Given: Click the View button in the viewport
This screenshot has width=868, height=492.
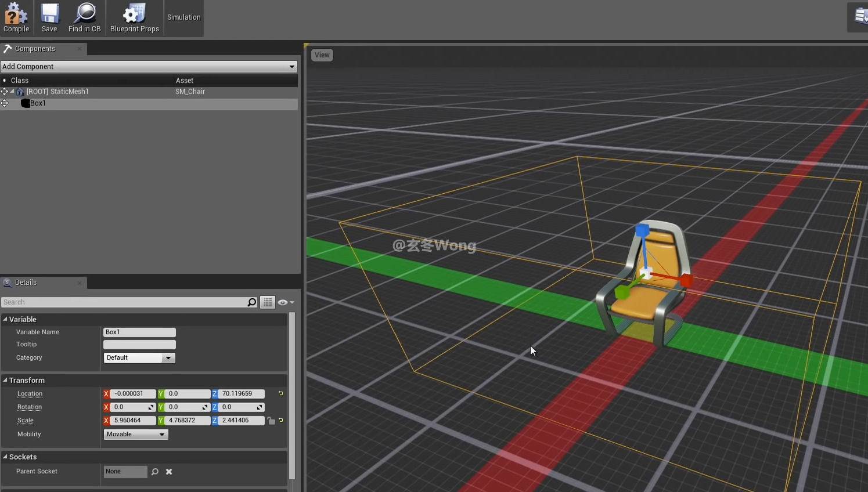Looking at the screenshot, I should 322,55.
